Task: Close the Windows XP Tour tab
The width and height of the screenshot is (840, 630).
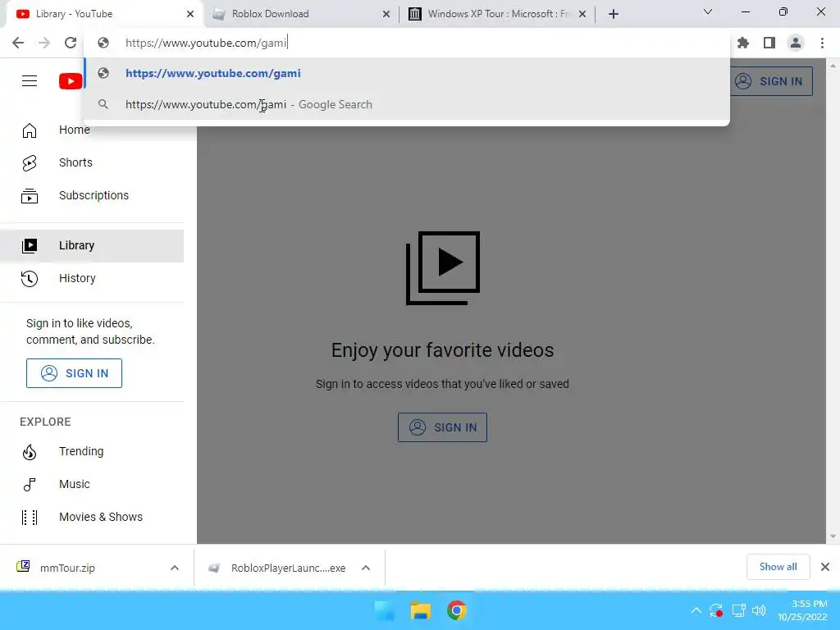Action: coord(582,14)
